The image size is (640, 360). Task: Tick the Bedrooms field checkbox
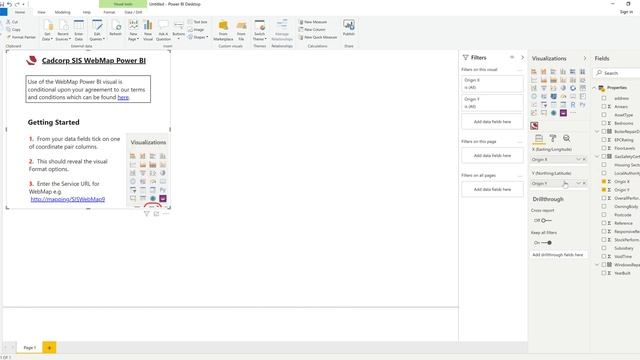(604, 123)
